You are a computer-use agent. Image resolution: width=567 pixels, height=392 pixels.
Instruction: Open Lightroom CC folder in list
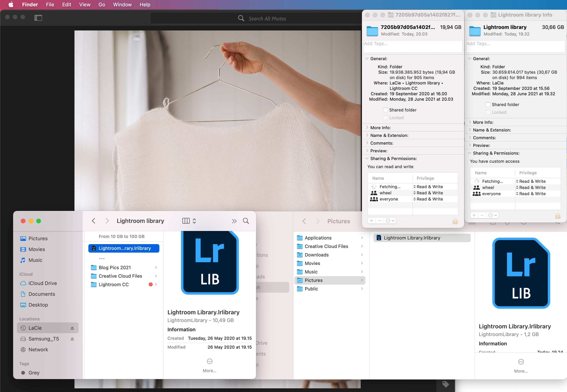point(114,284)
